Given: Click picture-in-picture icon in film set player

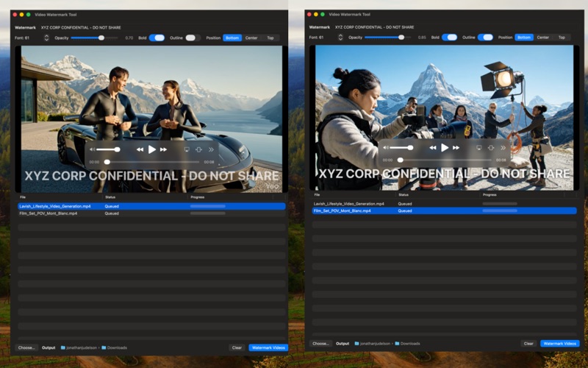Looking at the screenshot, I should [x=491, y=148].
